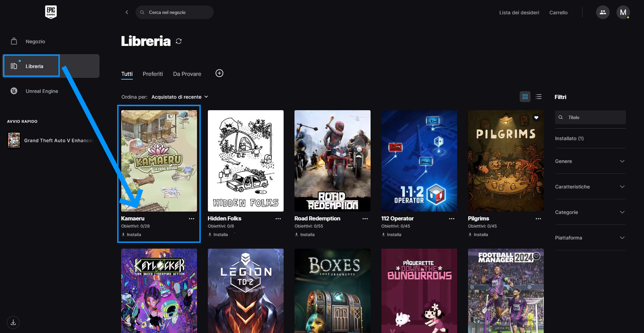Switch to grid view

tap(525, 97)
